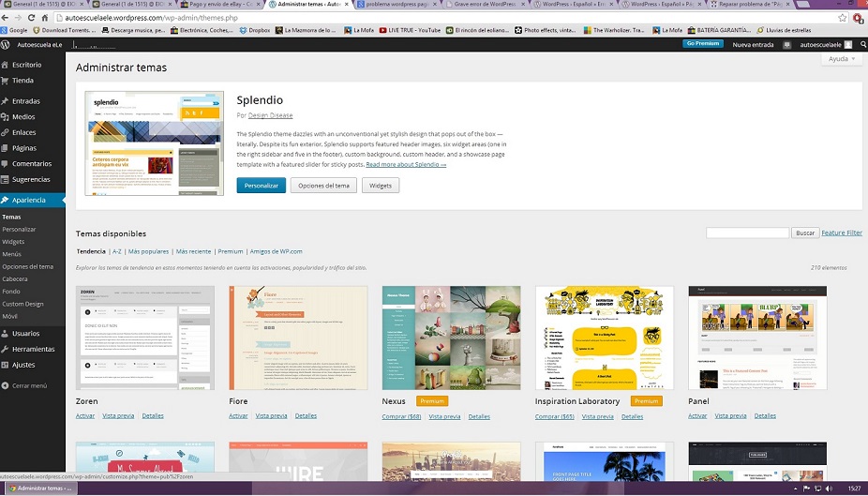Switch to Grave error de WordPress tab

[x=485, y=5]
